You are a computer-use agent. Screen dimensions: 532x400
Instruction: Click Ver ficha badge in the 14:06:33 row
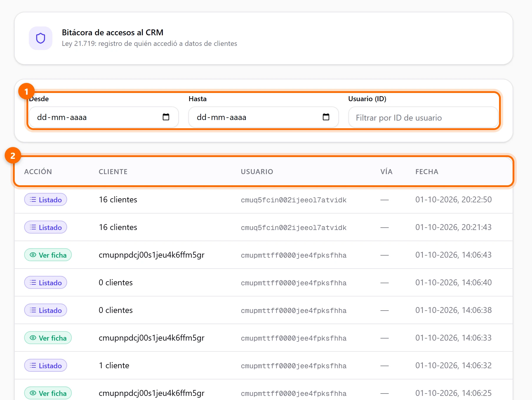pyautogui.click(x=48, y=338)
